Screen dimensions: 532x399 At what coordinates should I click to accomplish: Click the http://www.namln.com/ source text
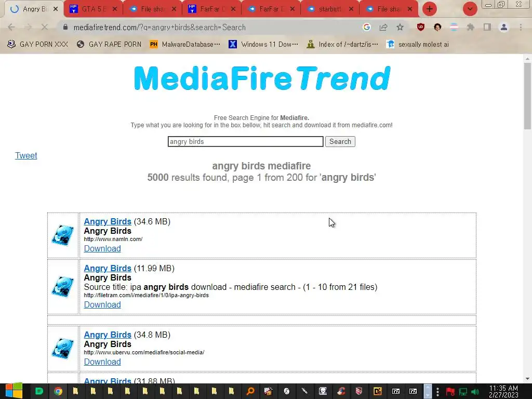click(113, 239)
